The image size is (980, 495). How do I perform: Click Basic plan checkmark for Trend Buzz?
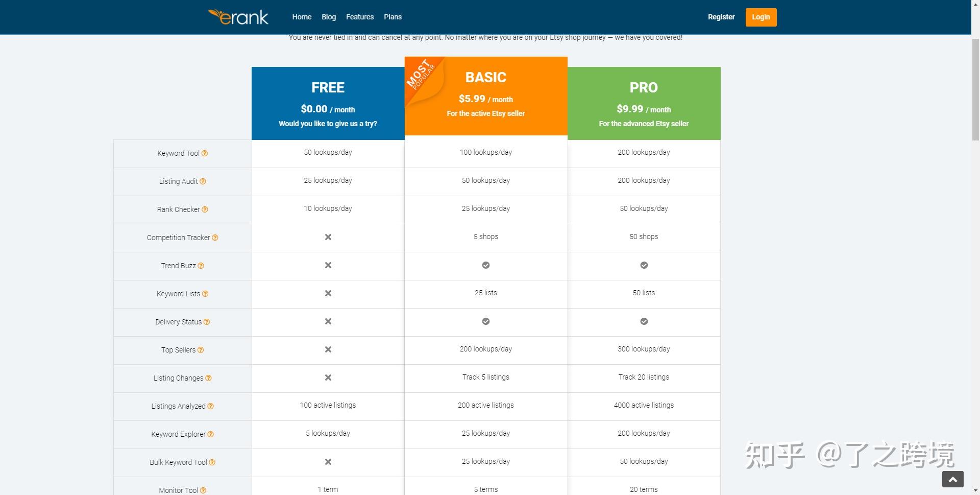coord(486,265)
